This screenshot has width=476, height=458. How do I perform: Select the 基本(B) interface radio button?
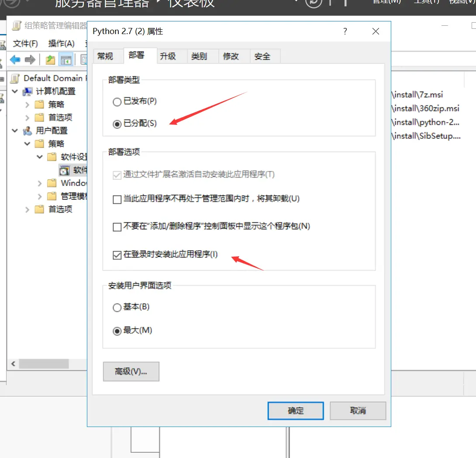point(117,307)
